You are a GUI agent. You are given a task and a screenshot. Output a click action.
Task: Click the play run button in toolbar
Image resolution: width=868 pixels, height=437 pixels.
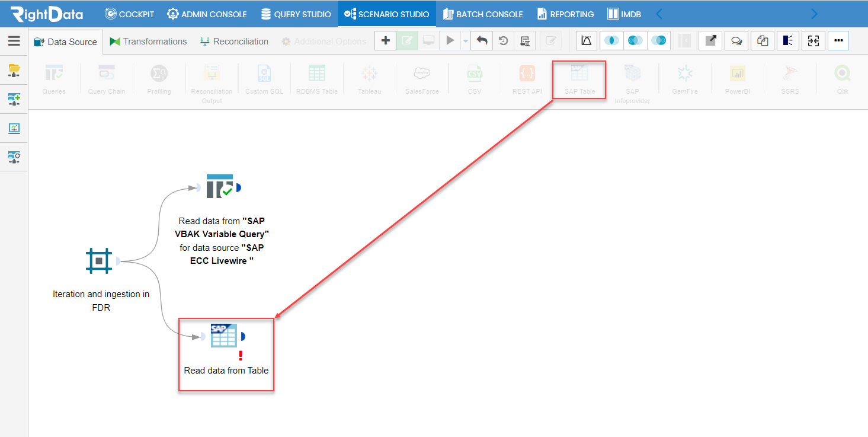(x=450, y=41)
